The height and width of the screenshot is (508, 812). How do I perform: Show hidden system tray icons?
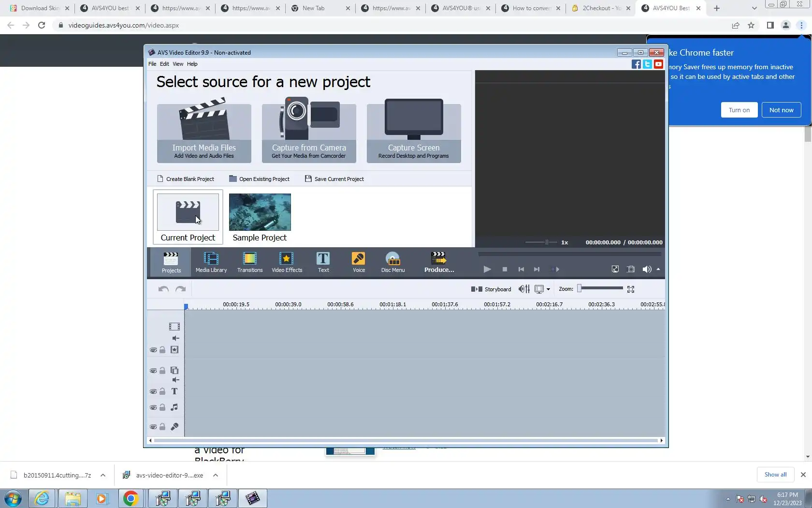728,499
